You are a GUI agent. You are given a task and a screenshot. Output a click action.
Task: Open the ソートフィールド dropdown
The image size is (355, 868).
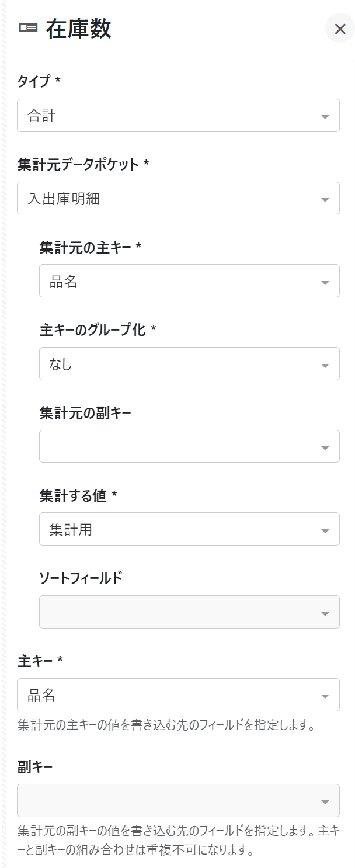(181, 612)
